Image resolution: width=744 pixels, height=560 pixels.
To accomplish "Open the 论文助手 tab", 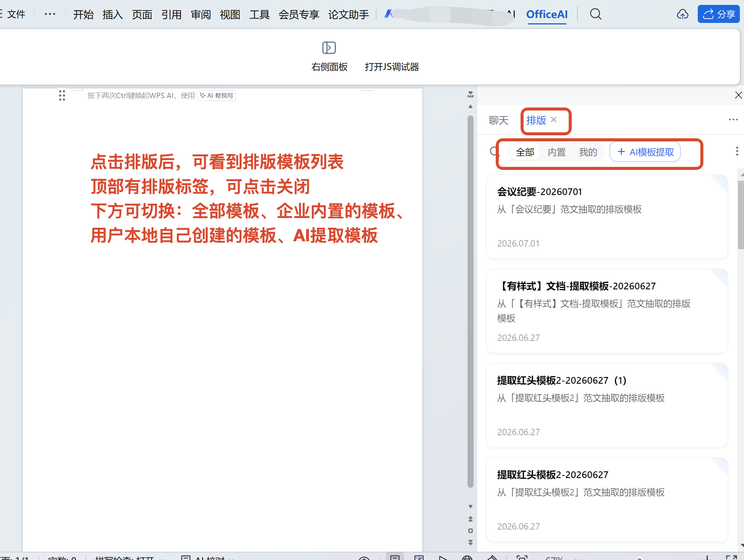I will [x=348, y=14].
